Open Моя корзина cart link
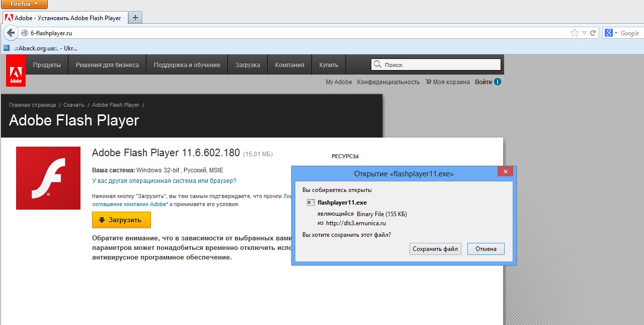The image size is (644, 325). (x=448, y=82)
